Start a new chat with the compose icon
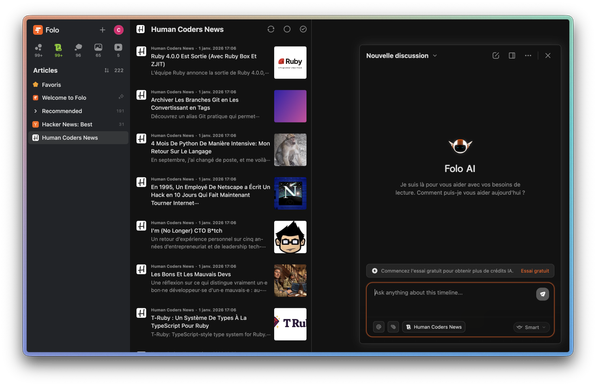The width and height of the screenshot is (596, 386). tap(496, 55)
